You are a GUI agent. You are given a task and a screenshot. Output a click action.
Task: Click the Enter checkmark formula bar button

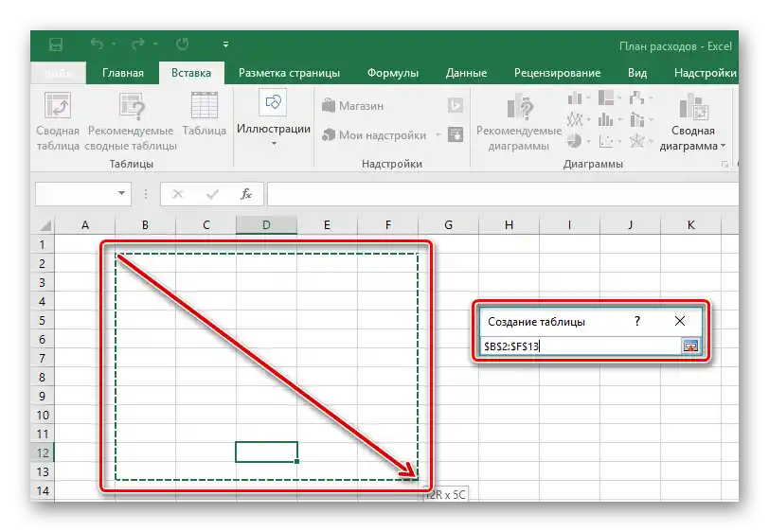coord(212,194)
